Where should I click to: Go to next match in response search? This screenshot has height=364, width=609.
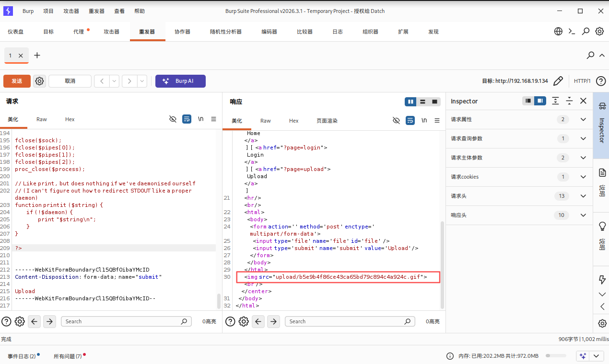(x=274, y=321)
